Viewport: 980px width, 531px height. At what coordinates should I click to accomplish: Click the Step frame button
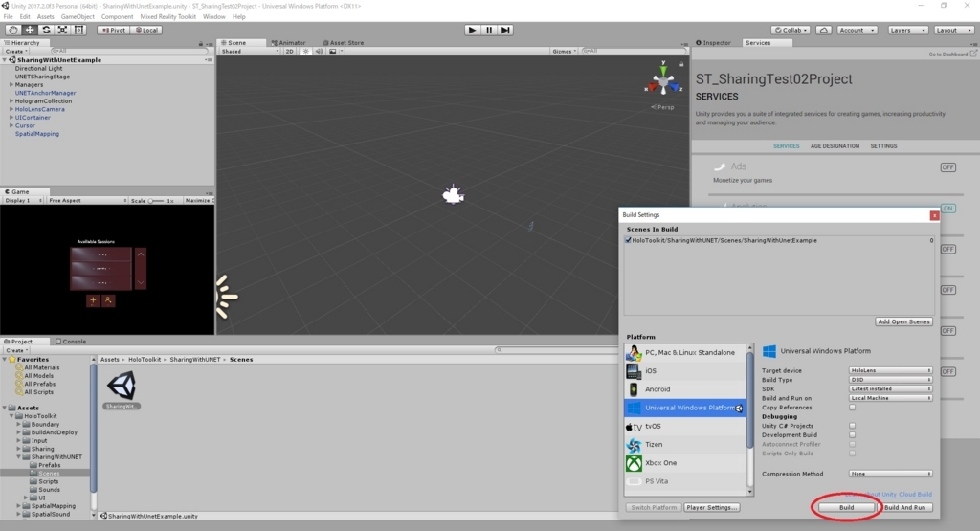[x=505, y=30]
